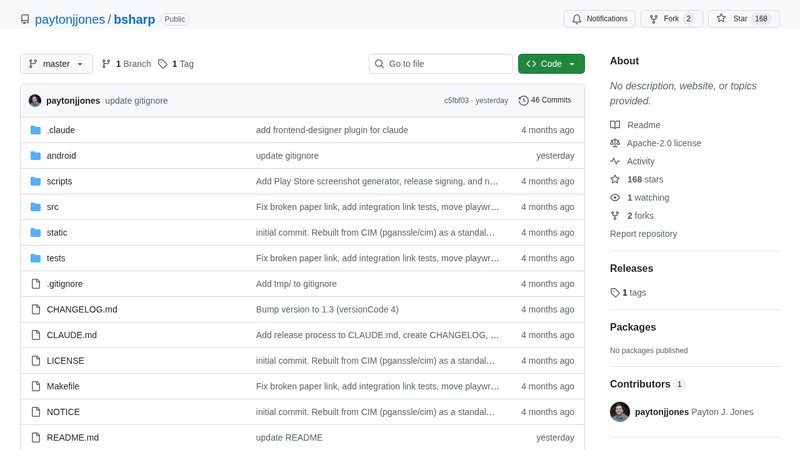Click the tag icon under Releases
Screen dimensions: 800x450
615,292
